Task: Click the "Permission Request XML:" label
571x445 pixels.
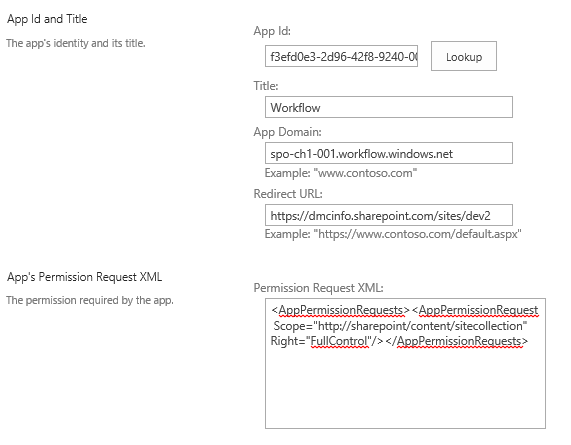Action: 319,288
